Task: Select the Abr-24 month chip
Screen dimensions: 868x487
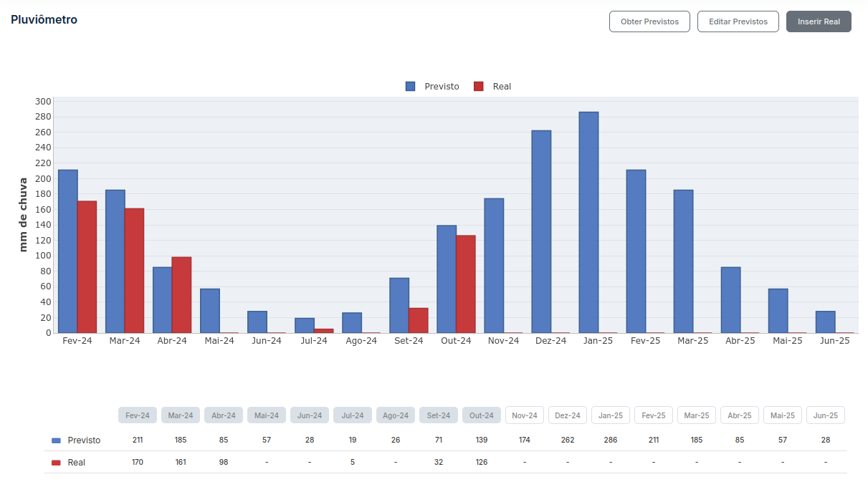Action: click(224, 415)
